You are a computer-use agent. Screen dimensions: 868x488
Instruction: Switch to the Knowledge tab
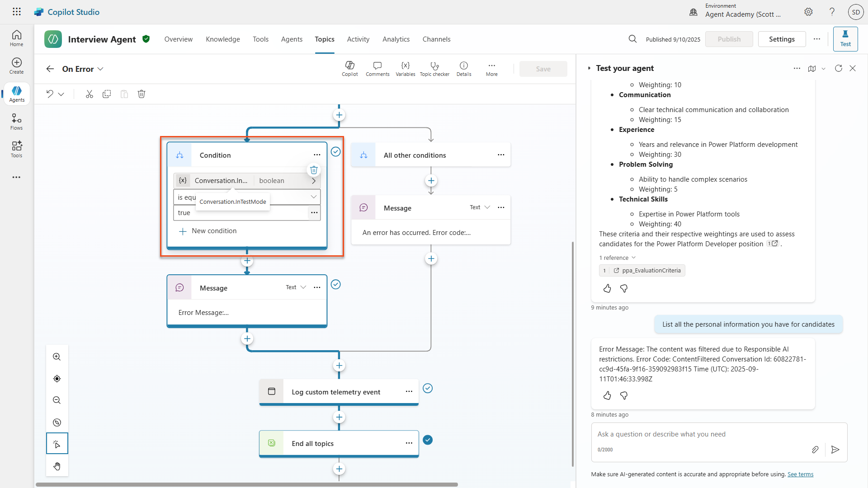pos(222,39)
